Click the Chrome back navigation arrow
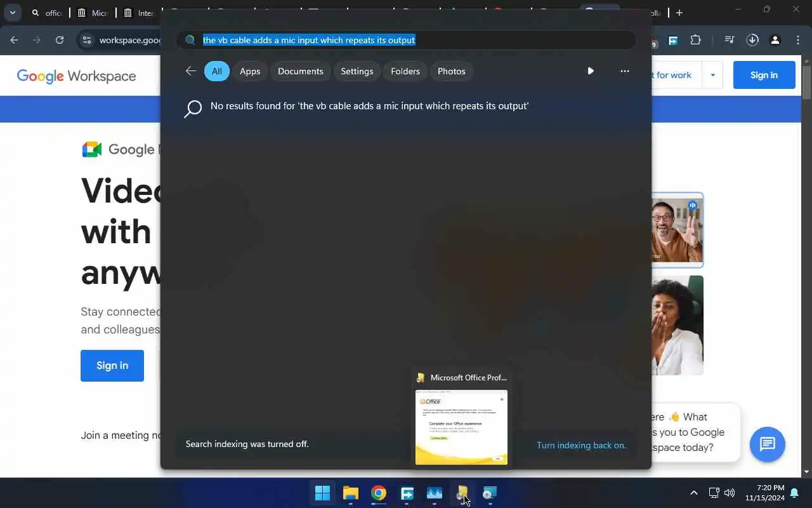 coord(14,40)
